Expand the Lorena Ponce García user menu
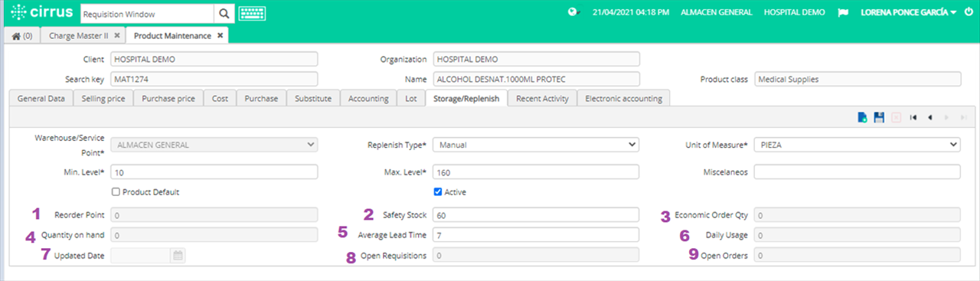This screenshot has width=980, height=281. 909,13
